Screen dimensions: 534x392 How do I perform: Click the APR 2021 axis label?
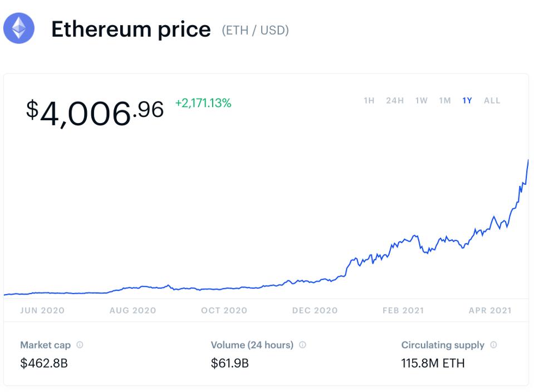click(x=489, y=311)
